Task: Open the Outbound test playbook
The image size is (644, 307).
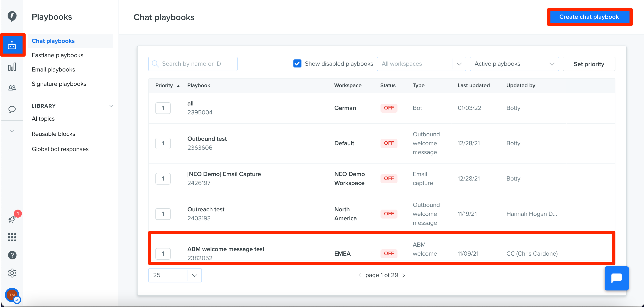Action: (207, 139)
